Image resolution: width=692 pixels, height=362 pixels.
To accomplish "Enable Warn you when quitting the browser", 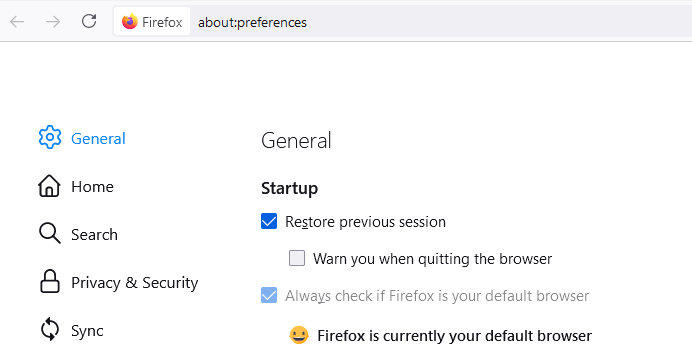I will tap(297, 258).
